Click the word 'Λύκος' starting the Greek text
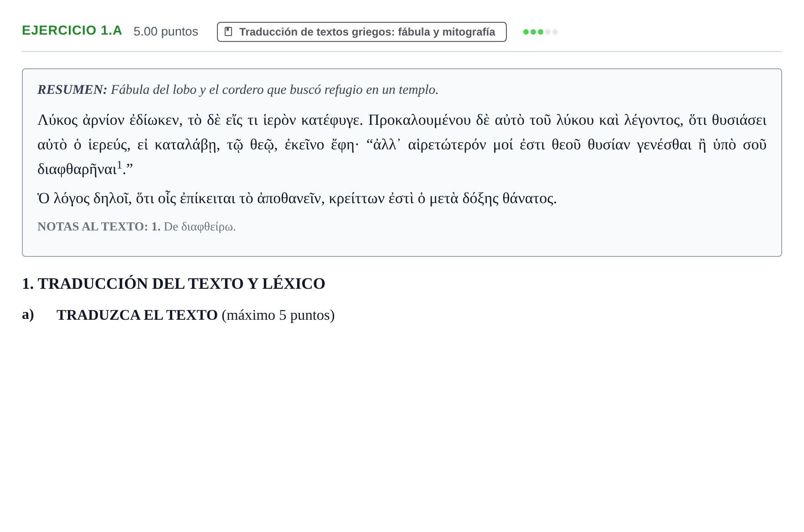 point(58,120)
